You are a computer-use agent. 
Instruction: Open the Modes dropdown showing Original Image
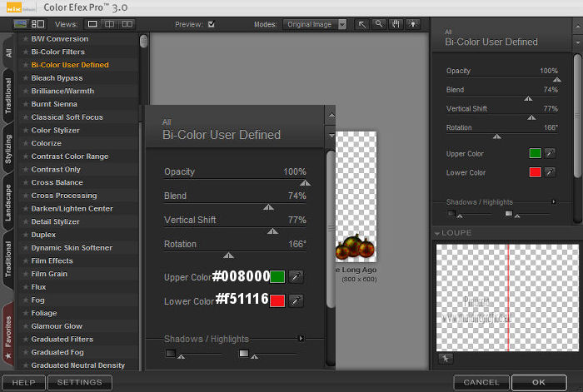(315, 24)
